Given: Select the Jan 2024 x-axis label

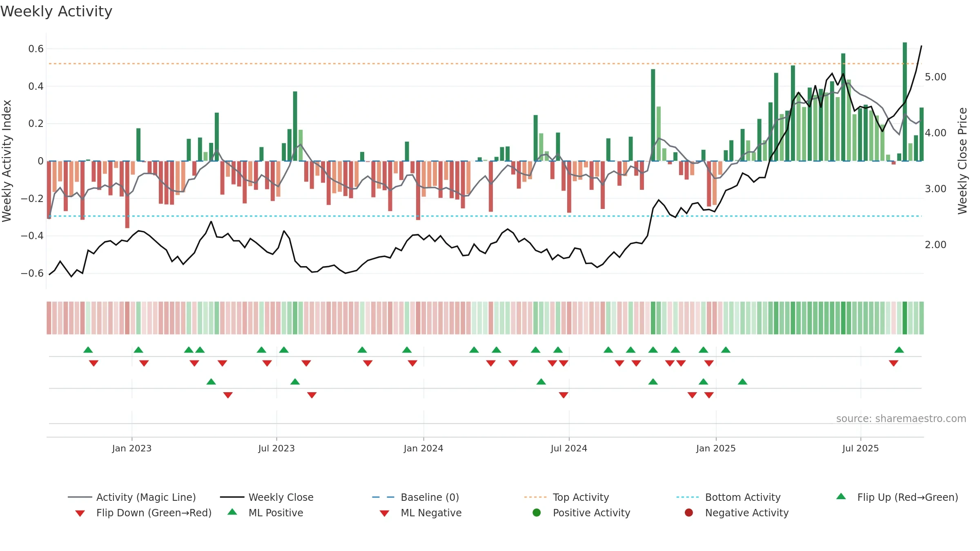Looking at the screenshot, I should click(x=423, y=449).
